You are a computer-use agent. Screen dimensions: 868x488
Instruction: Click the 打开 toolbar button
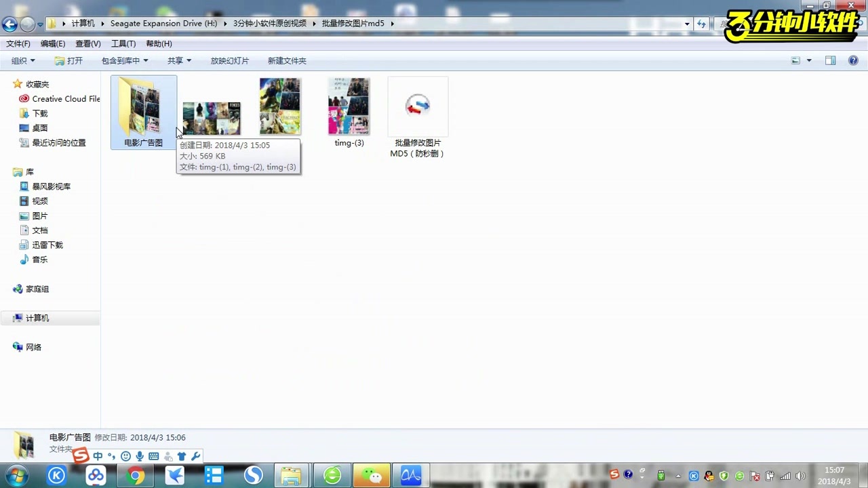coord(68,61)
